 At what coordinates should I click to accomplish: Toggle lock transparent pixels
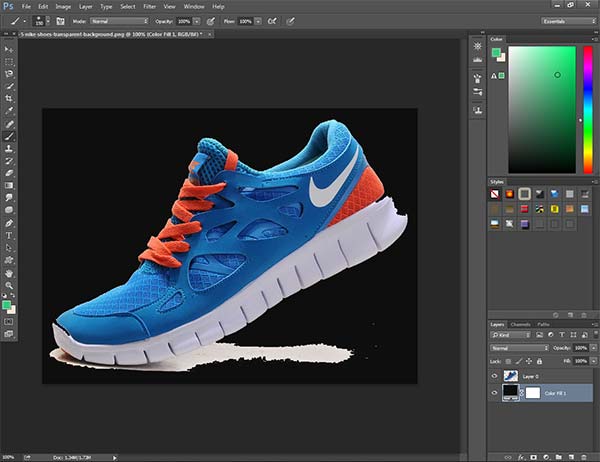508,361
